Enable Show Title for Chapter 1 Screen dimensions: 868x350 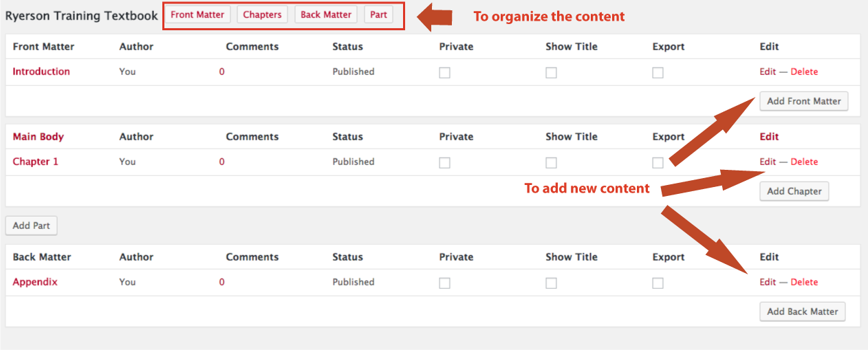point(551,163)
